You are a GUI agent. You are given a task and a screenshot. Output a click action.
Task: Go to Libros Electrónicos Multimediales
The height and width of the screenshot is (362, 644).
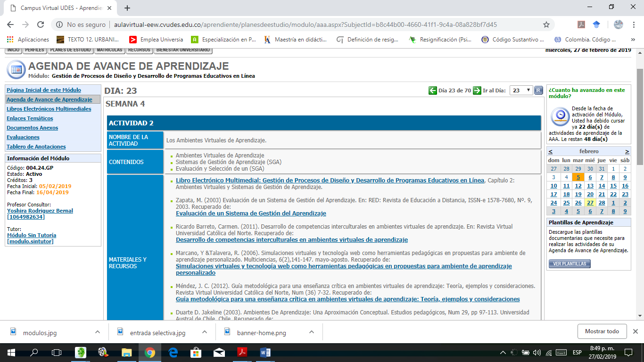pyautogui.click(x=49, y=109)
